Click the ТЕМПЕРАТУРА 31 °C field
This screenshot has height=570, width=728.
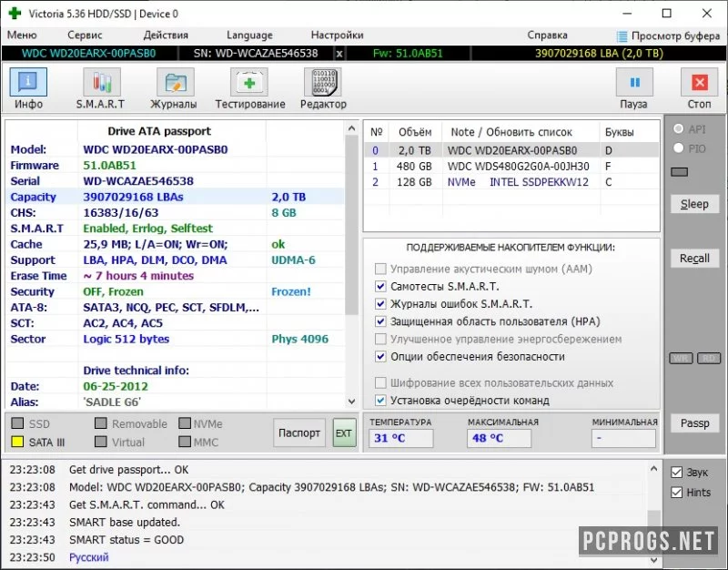click(400, 438)
